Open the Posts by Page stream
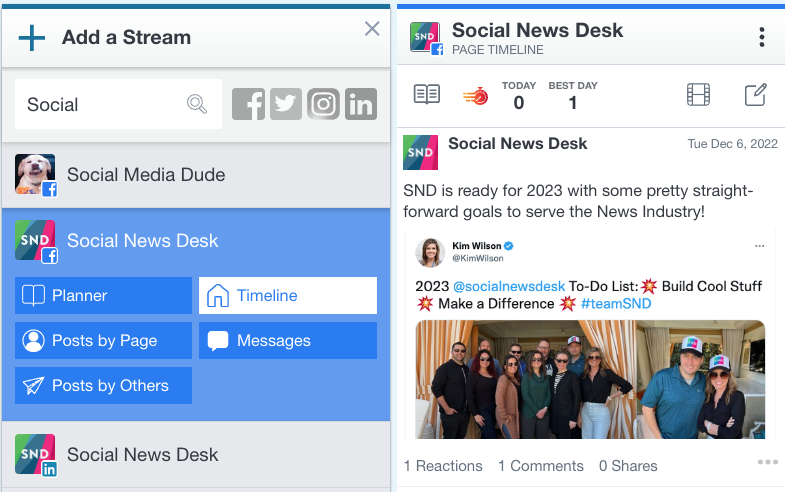Image resolution: width=785 pixels, height=492 pixels. point(103,340)
